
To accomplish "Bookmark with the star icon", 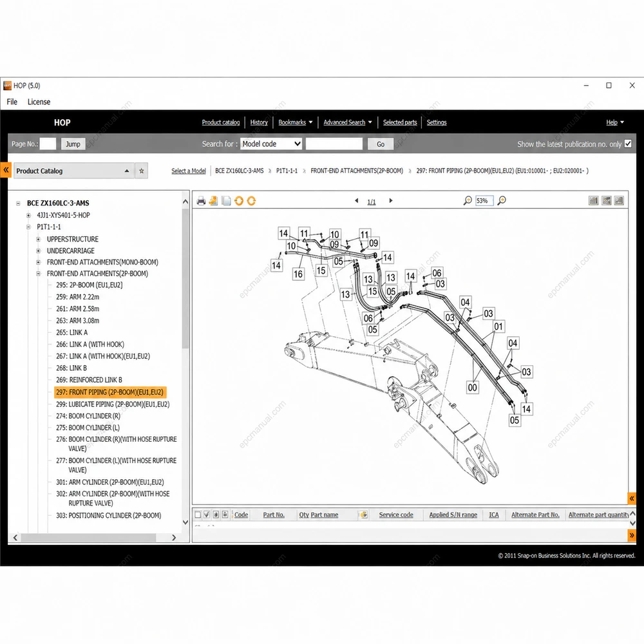I will point(141,171).
